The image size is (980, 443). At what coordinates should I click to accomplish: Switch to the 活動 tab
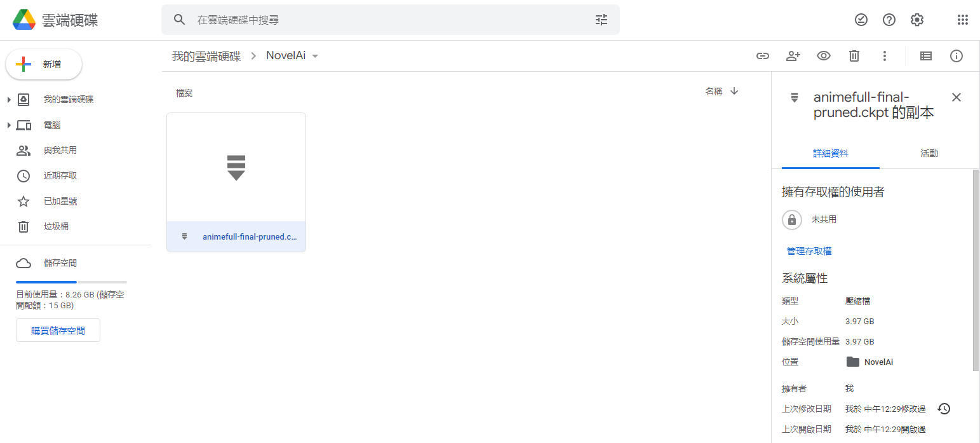[x=929, y=153]
